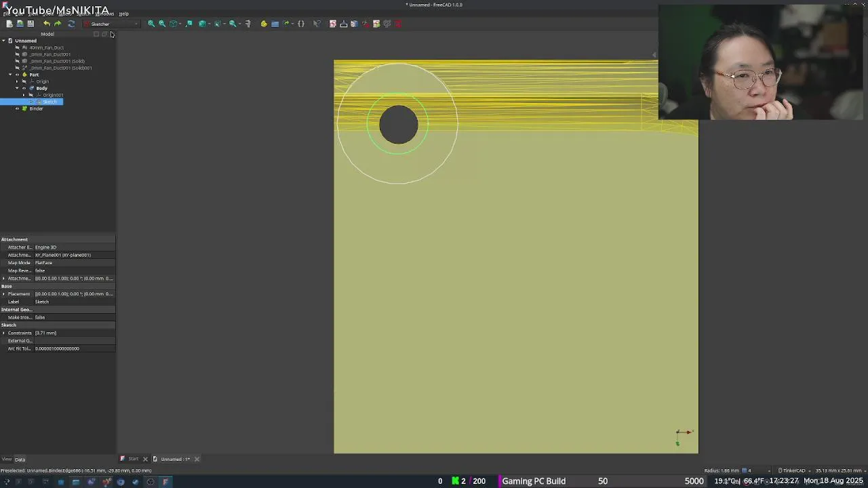Click the Fit selection zoom icon
868x488 pixels.
162,24
